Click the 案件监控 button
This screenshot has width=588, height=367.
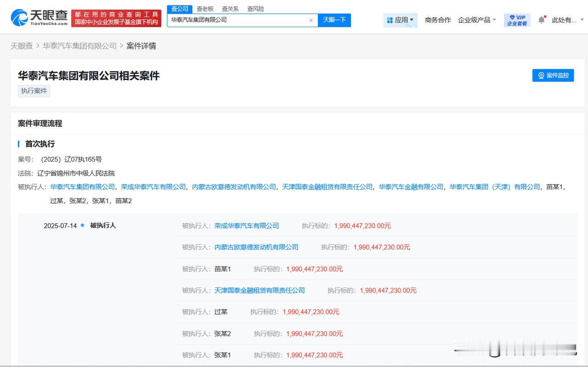pos(553,75)
